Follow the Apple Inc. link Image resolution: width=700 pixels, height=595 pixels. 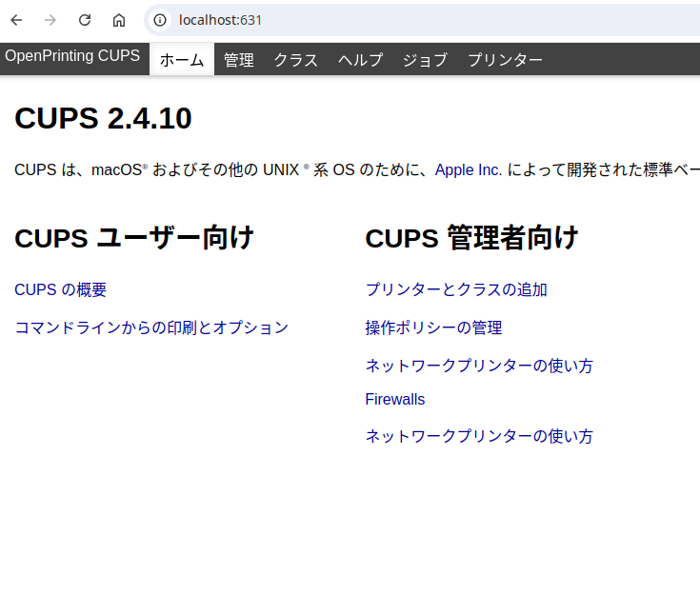tap(468, 170)
